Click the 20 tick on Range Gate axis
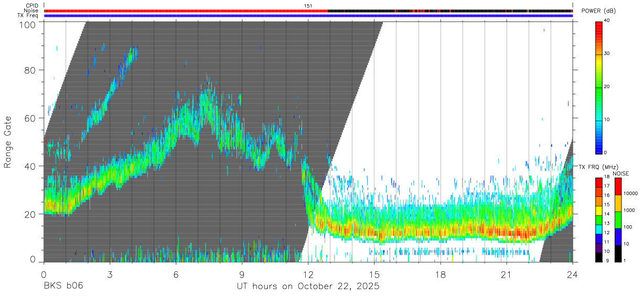This screenshot has height=297, width=644. tap(31, 214)
